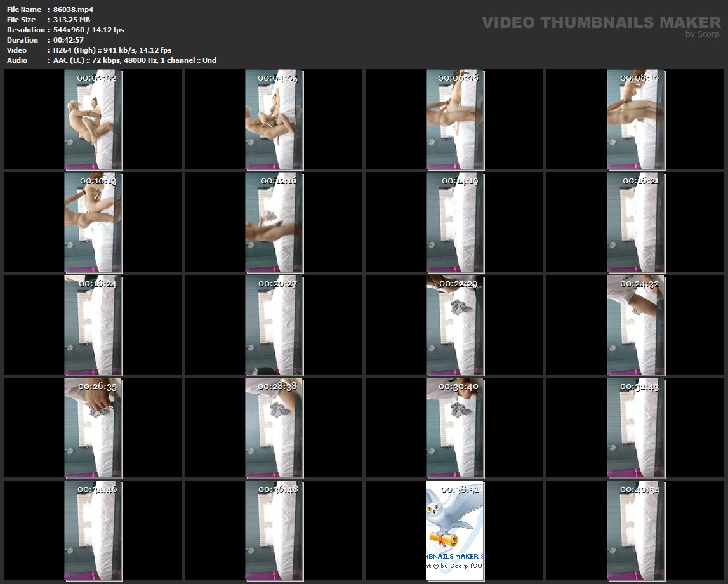Click the owl logo thumbnail at 00:38:51
The image size is (728, 584).
454,530
